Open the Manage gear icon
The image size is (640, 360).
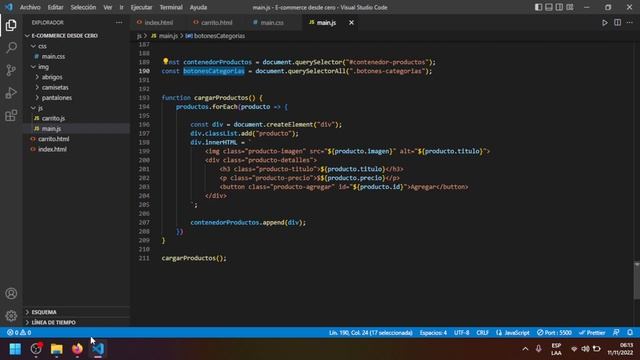click(11, 316)
